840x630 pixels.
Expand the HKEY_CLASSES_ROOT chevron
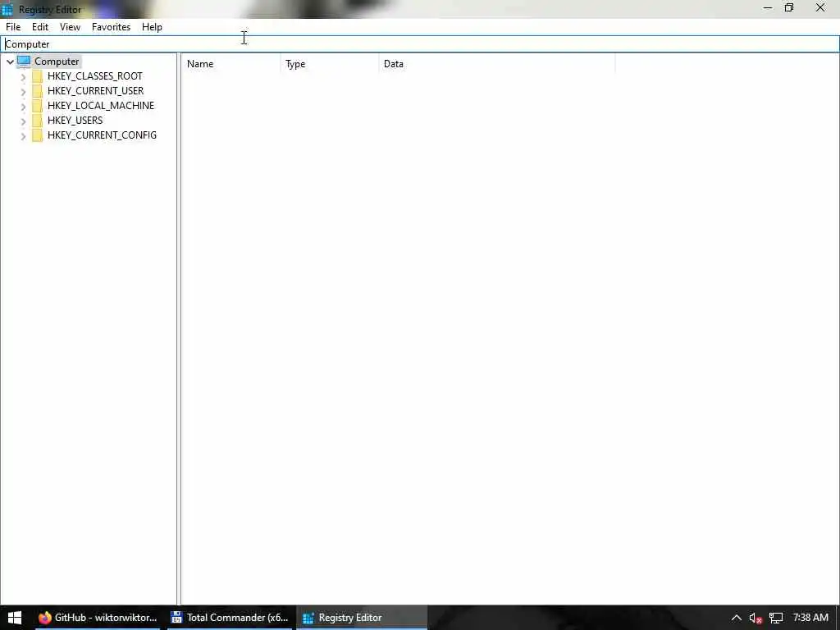(x=23, y=76)
